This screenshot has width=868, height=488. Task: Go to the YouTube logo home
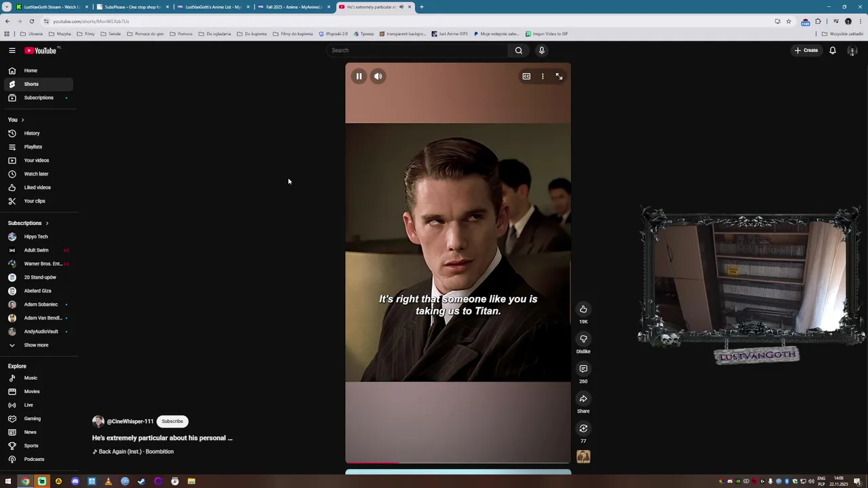point(42,51)
